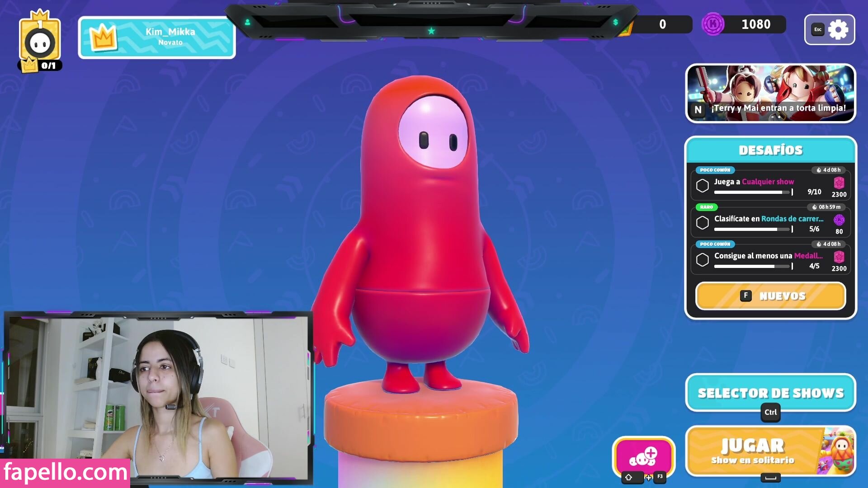Image resolution: width=868 pixels, height=488 pixels.
Task: Toggle the Clasifícate en Rondas challenge hexagon
Action: [702, 223]
